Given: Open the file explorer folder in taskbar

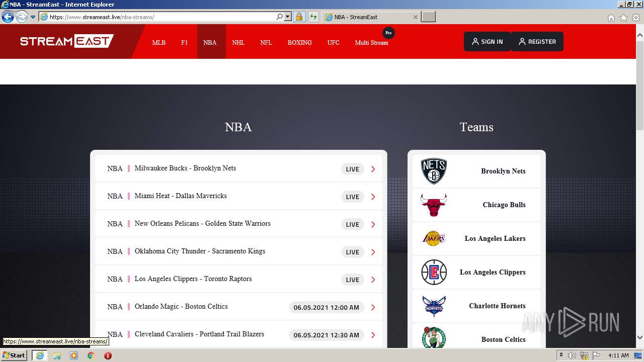Looking at the screenshot, I should (x=57, y=355).
